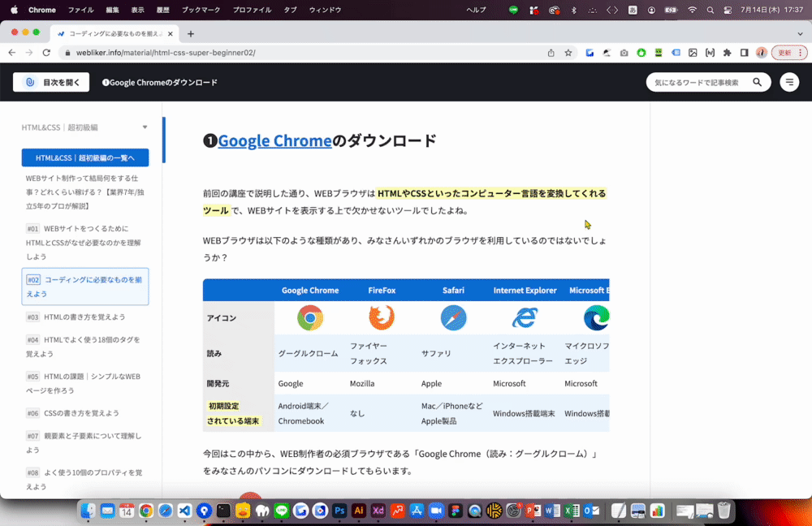Click the Google Chrome logo in table
This screenshot has height=526, width=812.
(310, 318)
